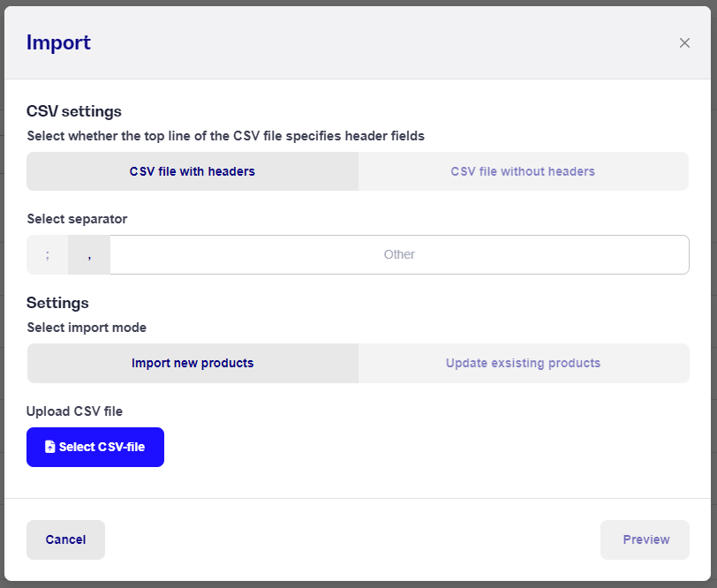Click the dimmed backdrop below the dialog
Viewport: 717px width, 588px height.
(x=358, y=584)
